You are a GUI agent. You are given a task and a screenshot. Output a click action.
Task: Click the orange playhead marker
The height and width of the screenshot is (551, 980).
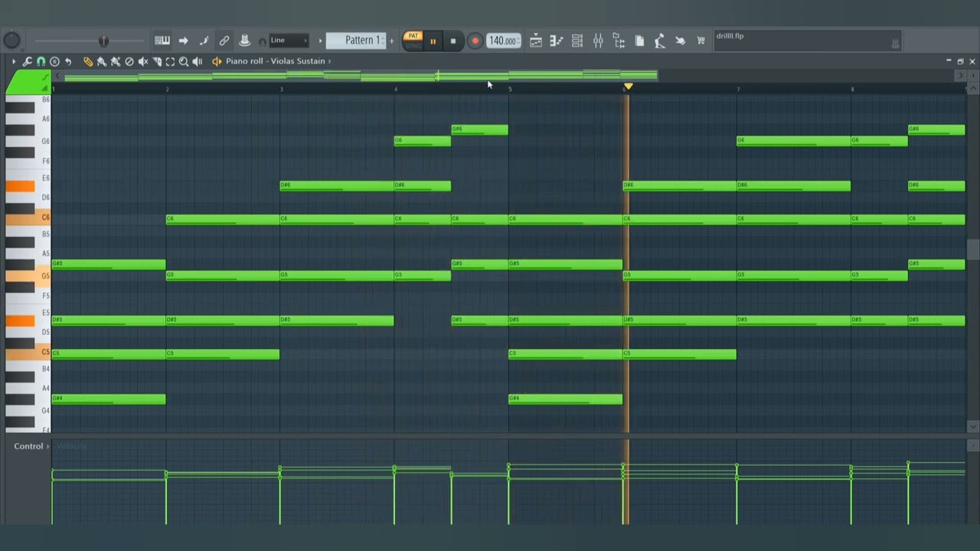628,86
